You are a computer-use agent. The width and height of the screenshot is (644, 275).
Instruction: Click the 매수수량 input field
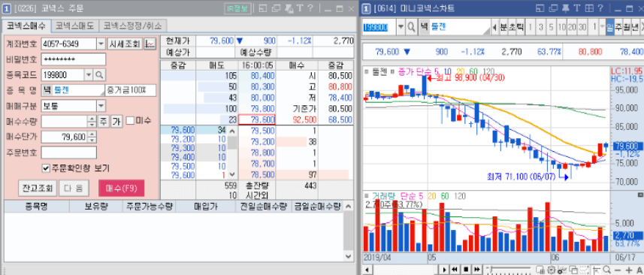pos(65,121)
